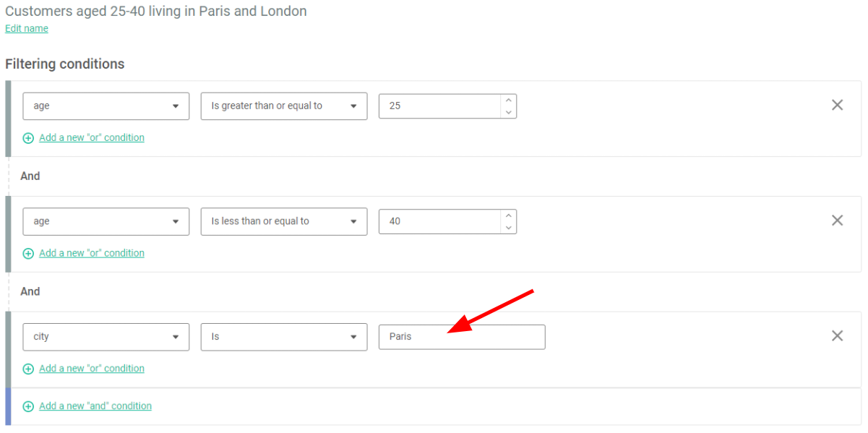Add a new "or" condition under second age filter
This screenshot has width=868, height=433.
pos(92,253)
